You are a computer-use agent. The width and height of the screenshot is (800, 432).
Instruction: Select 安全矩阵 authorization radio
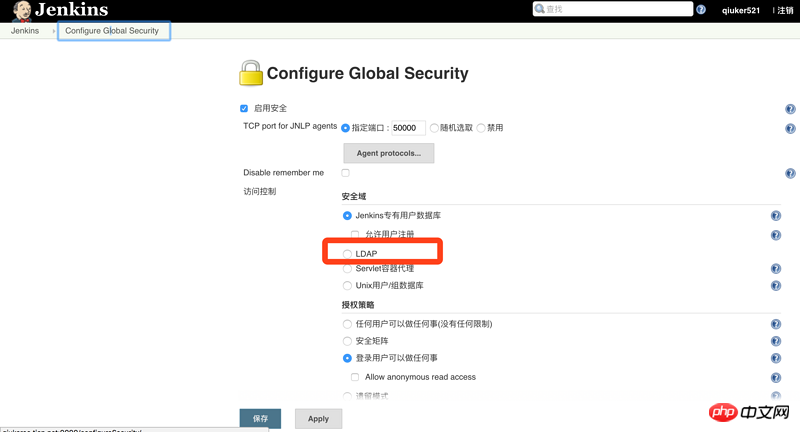tap(347, 341)
